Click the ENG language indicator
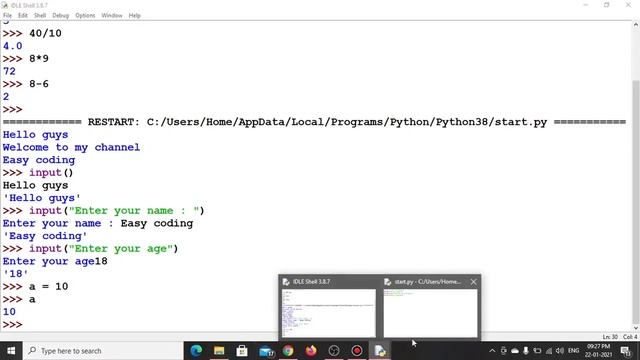640x360 pixels. tap(573, 351)
